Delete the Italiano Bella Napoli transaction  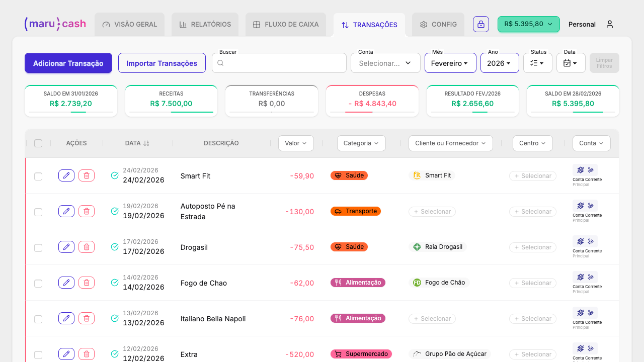pyautogui.click(x=87, y=318)
